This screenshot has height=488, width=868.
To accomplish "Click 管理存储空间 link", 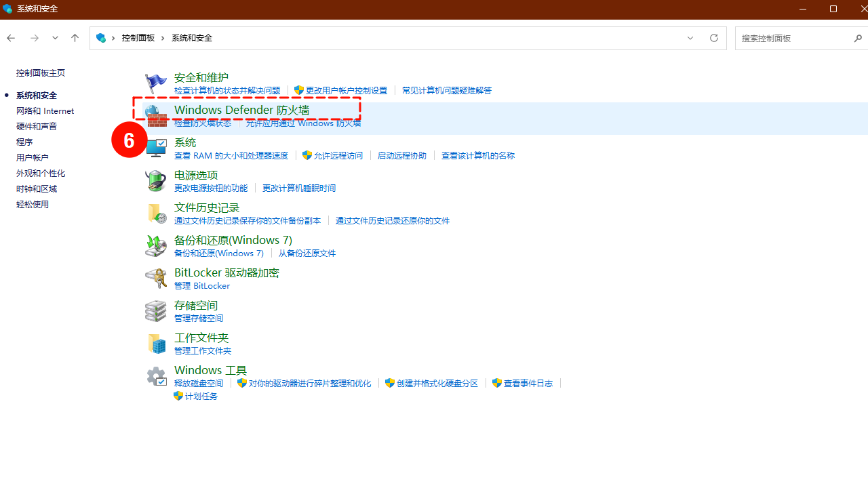I will click(x=199, y=318).
